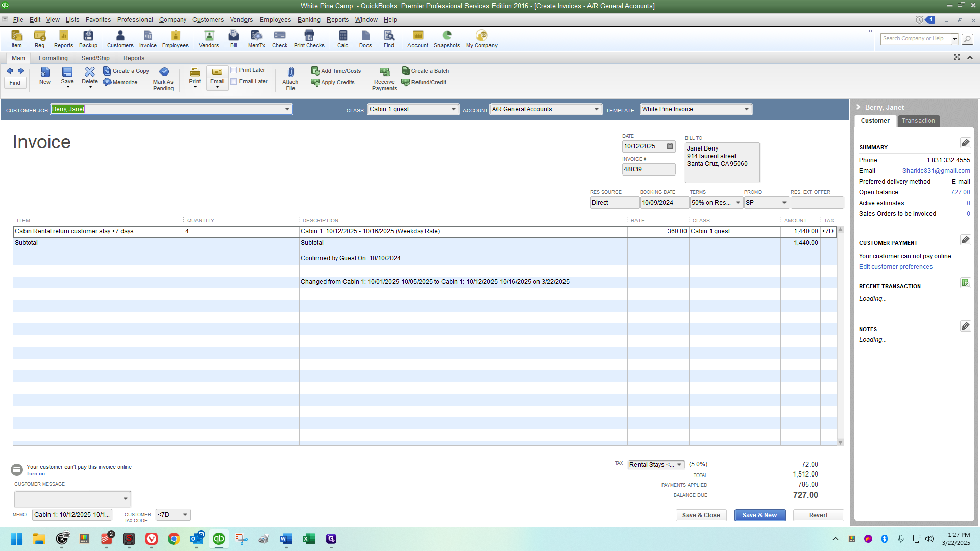Viewport: 980px width, 551px height.
Task: Edit Notes with pencil icon
Action: (x=965, y=326)
